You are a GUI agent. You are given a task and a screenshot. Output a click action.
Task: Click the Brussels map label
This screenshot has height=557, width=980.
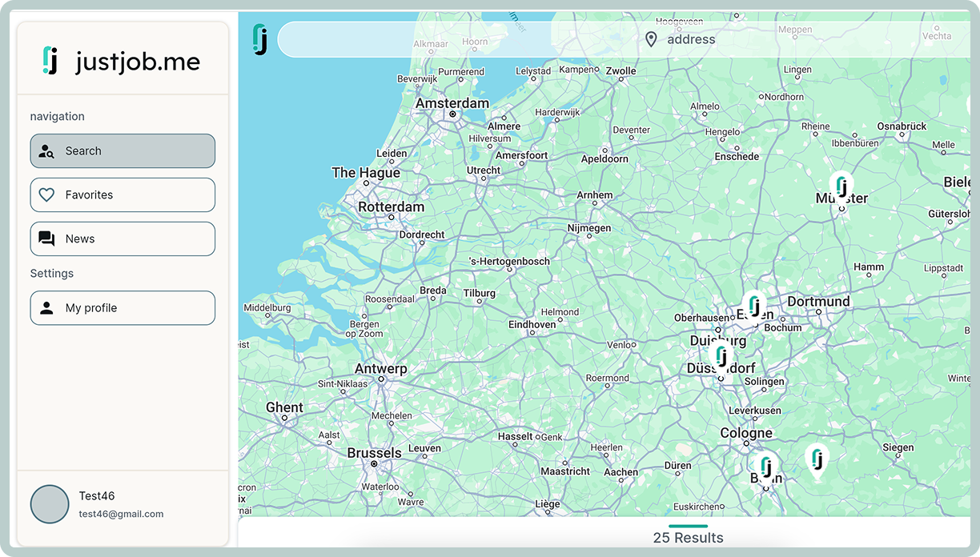[374, 453]
